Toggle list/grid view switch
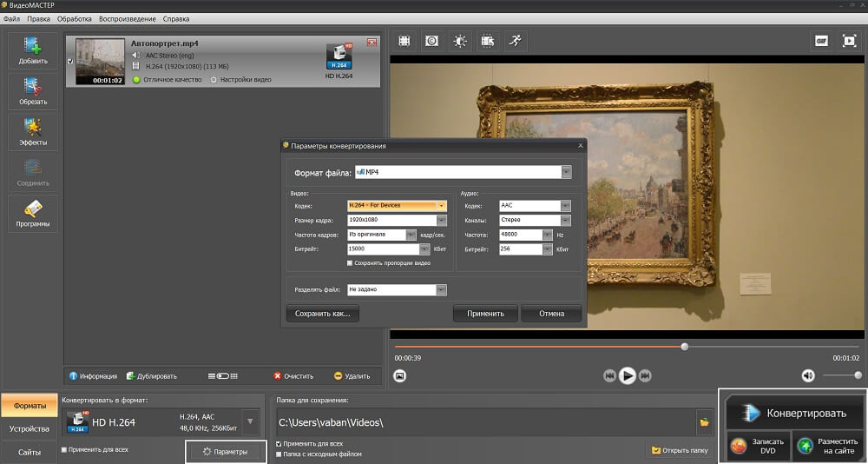Screen dimensions: 868x464 click(222, 376)
